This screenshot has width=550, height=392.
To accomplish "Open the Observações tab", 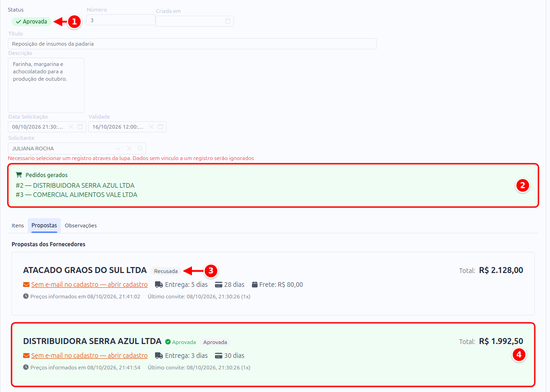I will click(x=81, y=226).
